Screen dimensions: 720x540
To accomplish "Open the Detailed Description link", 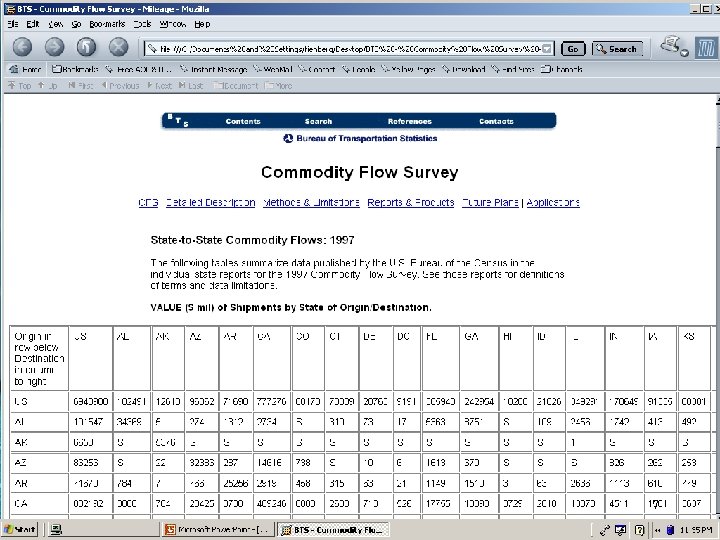I will (x=210, y=202).
